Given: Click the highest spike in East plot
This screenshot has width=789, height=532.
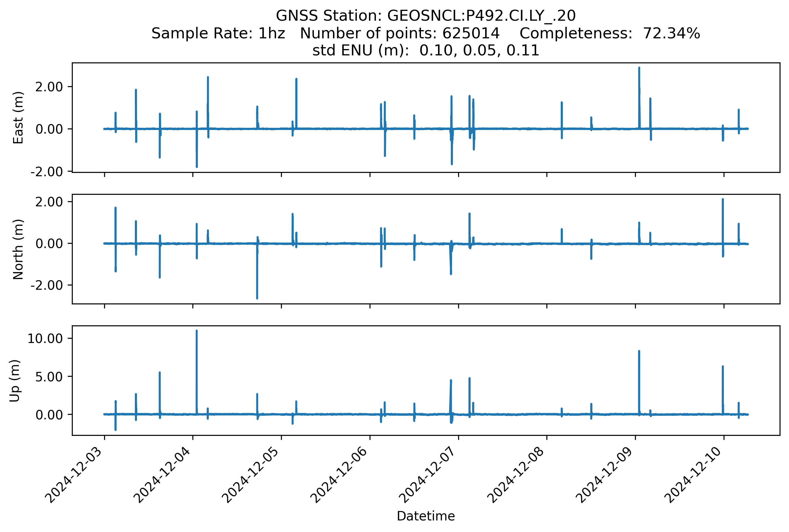Looking at the screenshot, I should point(639,73).
